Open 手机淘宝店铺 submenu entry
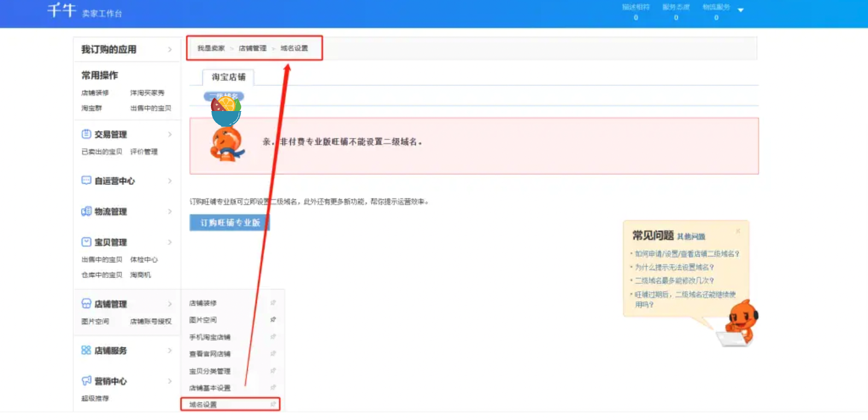This screenshot has height=420, width=868. 210,337
